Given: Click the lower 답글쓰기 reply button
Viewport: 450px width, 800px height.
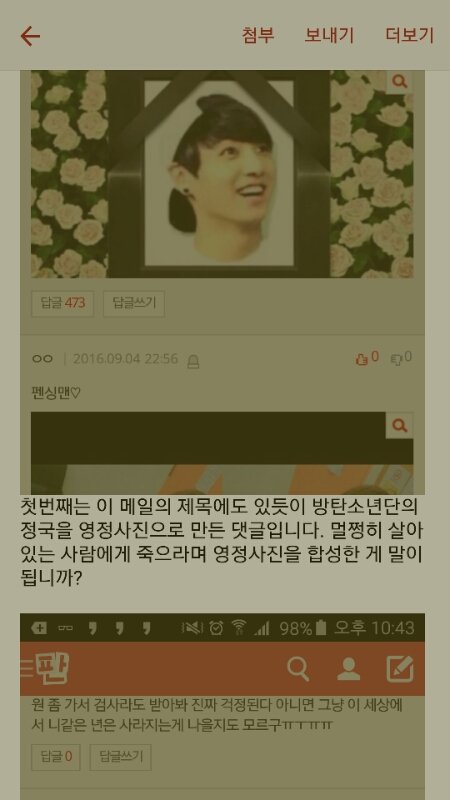Looking at the screenshot, I should point(120,757).
